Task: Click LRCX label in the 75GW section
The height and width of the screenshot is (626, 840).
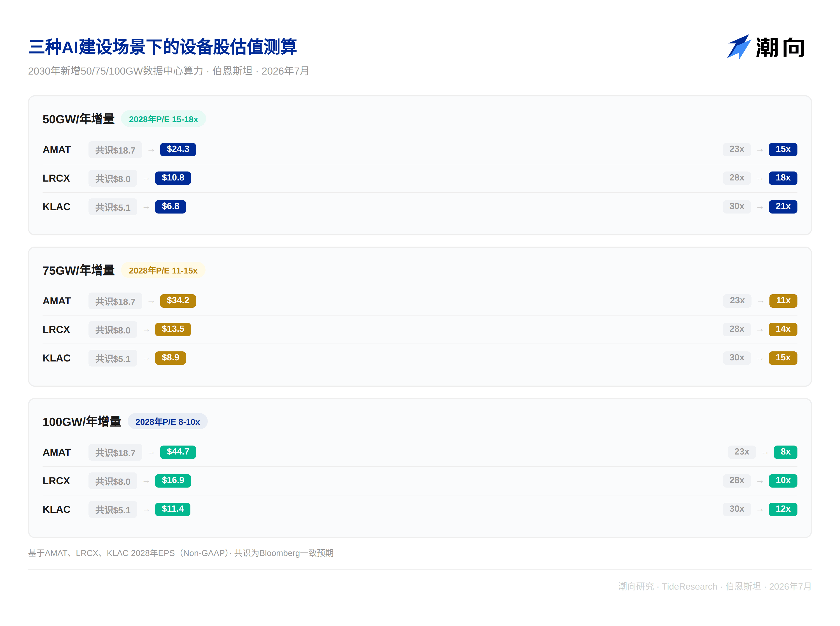Action: [56, 329]
